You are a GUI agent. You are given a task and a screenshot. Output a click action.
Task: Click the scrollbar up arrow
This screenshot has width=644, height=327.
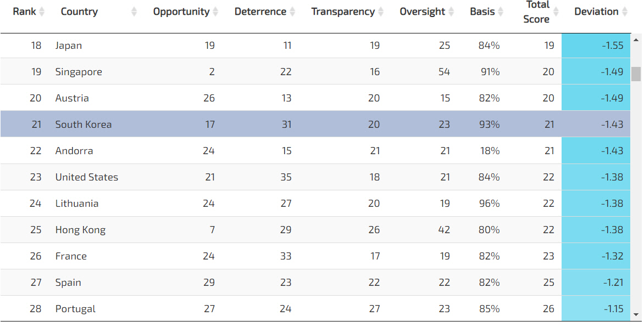[636, 40]
